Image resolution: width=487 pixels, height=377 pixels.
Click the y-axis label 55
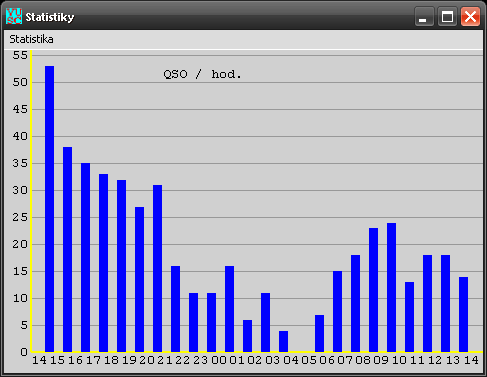[20, 55]
